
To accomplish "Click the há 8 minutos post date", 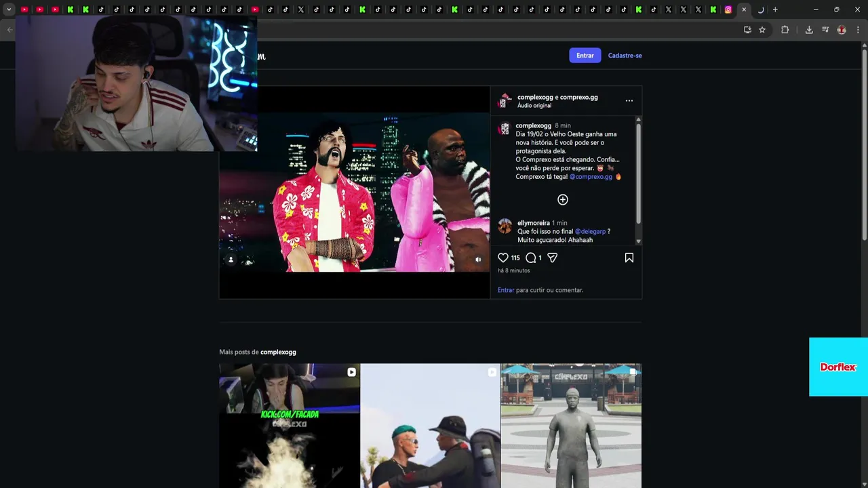I will (x=514, y=270).
